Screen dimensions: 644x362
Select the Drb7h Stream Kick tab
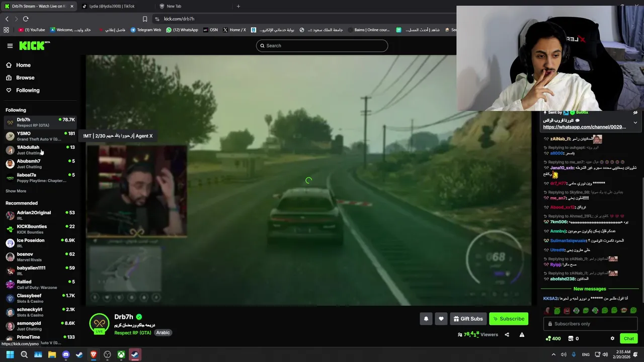39,6
